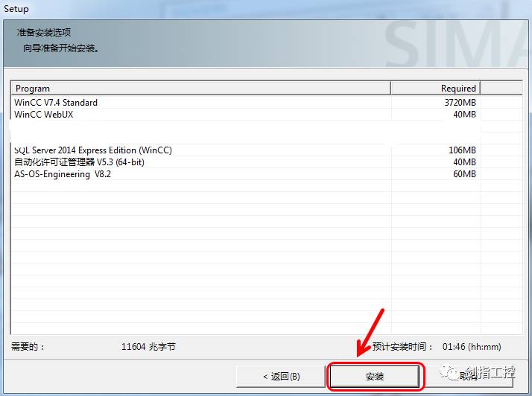The width and height of the screenshot is (532, 396).
Task: Click the 安装 (Install) button
Action: click(x=375, y=377)
